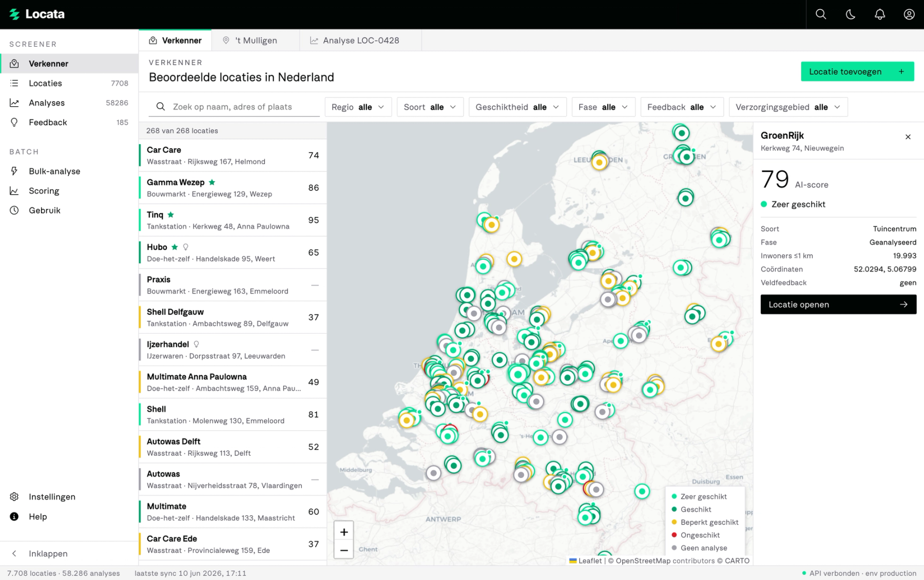The width and height of the screenshot is (924, 580).
Task: Collapse sidebar with Inklappen
Action: coord(69,553)
